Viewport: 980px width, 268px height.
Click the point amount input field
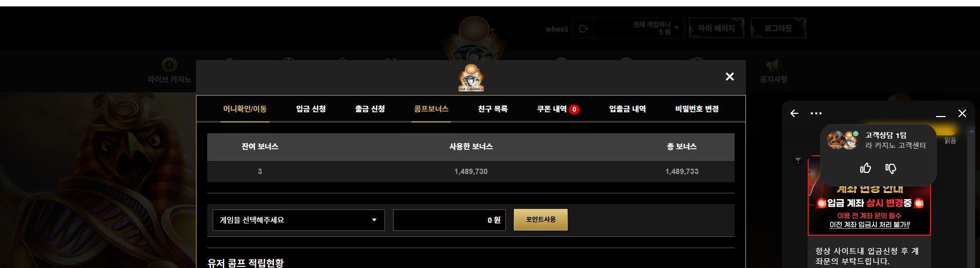pos(449,220)
